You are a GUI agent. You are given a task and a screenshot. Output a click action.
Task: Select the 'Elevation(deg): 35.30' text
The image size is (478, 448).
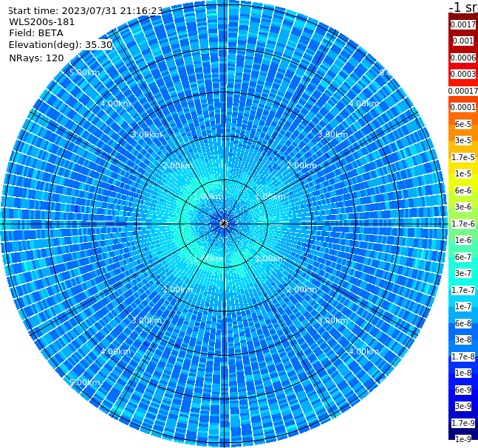coord(61,45)
